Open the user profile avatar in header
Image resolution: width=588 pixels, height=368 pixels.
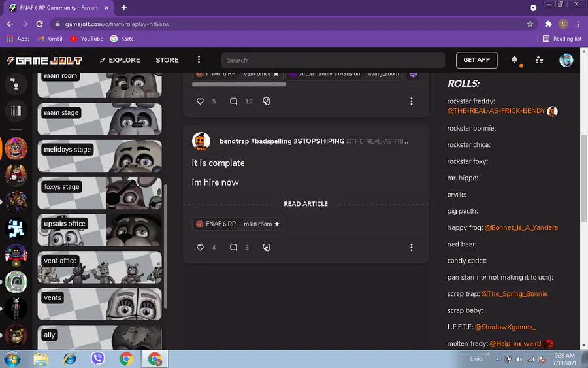[x=566, y=60]
